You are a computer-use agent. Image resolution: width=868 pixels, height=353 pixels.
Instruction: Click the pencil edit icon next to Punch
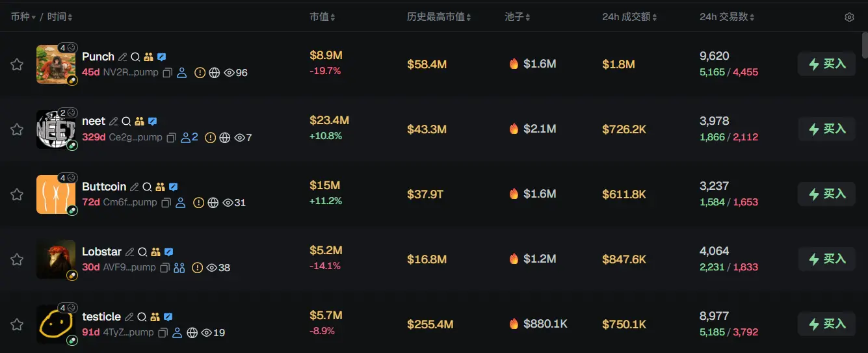point(122,57)
